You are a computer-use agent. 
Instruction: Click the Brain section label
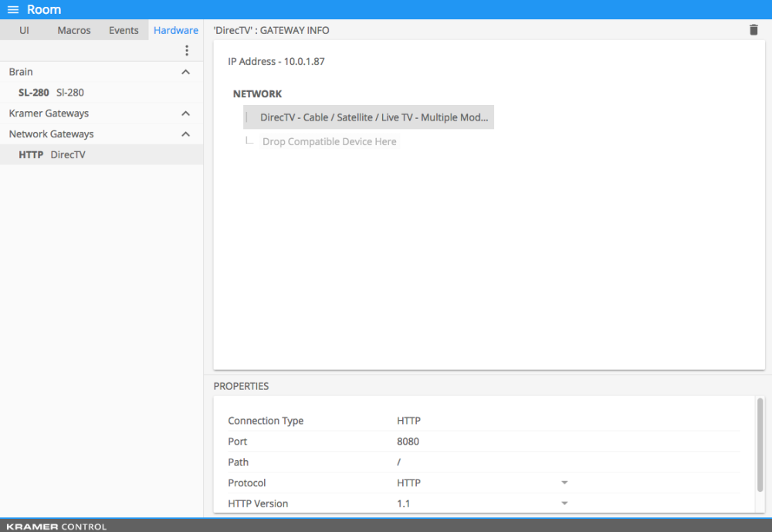[x=21, y=72]
